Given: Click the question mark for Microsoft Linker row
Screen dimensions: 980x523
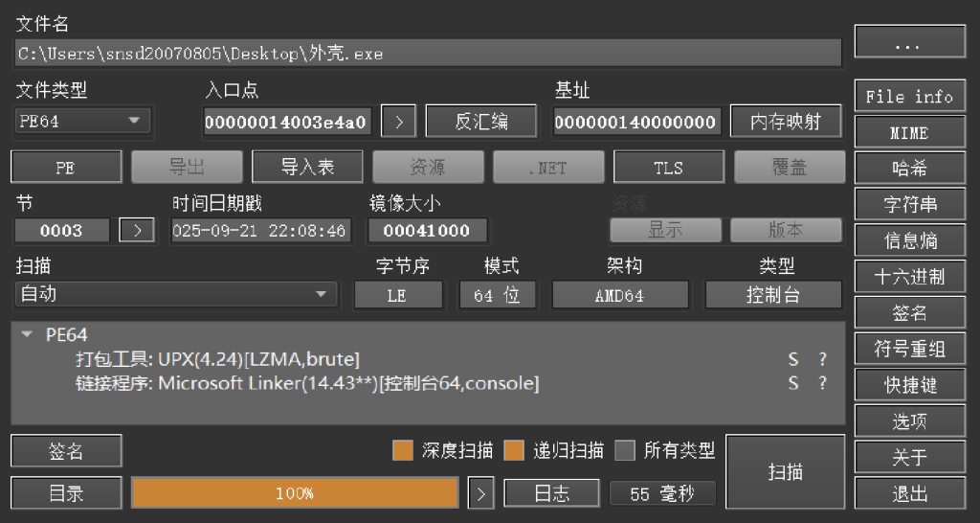Looking at the screenshot, I should click(x=821, y=383).
